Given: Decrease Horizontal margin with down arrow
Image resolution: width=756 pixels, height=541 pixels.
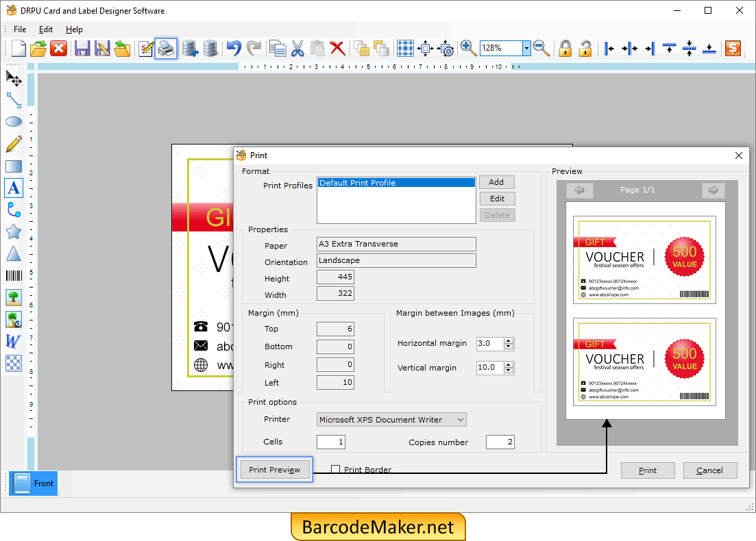Looking at the screenshot, I should (508, 347).
